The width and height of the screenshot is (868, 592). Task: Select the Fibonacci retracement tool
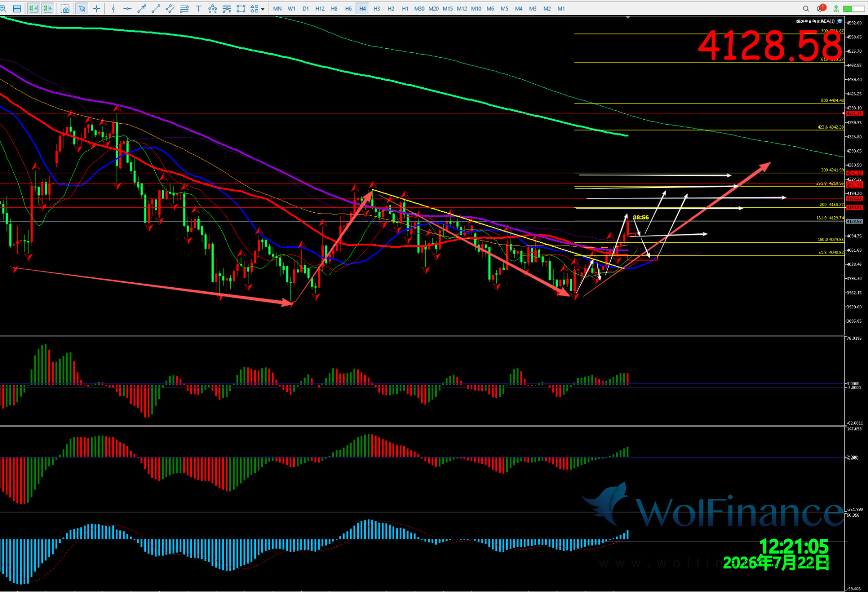click(184, 8)
